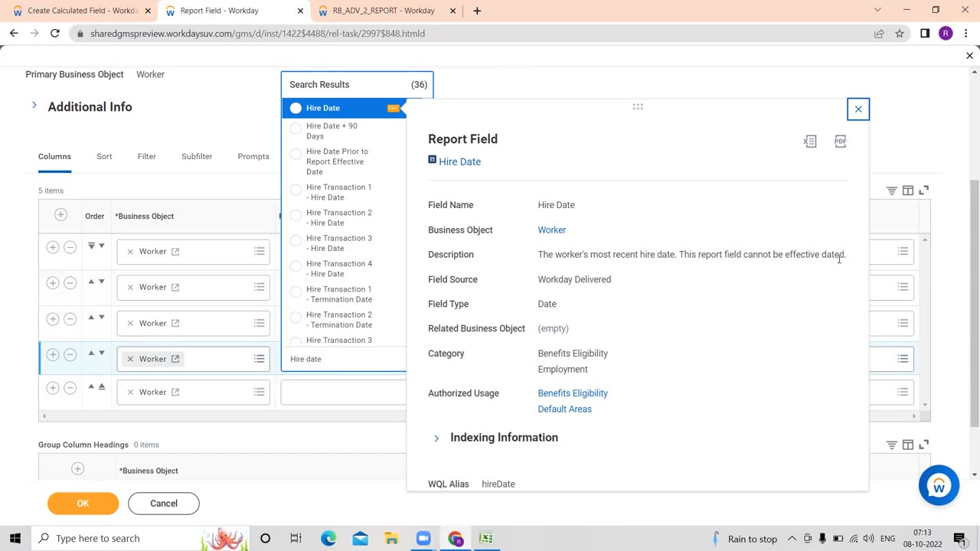This screenshot has width=980, height=551.
Task: Select Hire Transaction 1 - Termination Date
Action: tap(296, 292)
